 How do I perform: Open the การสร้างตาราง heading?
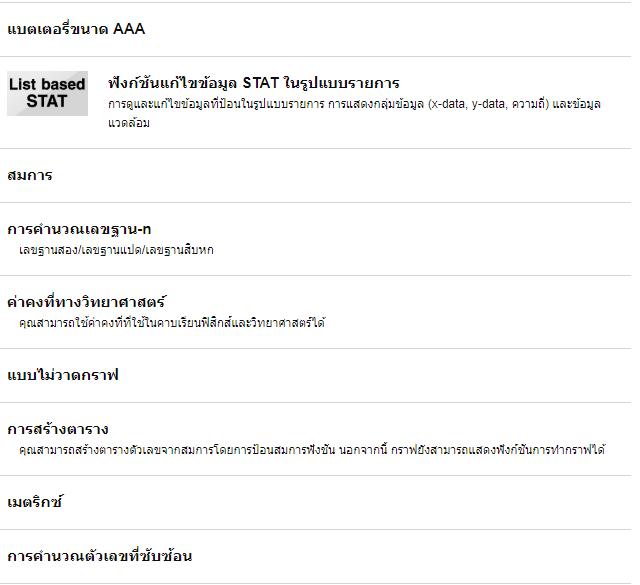[58, 430]
